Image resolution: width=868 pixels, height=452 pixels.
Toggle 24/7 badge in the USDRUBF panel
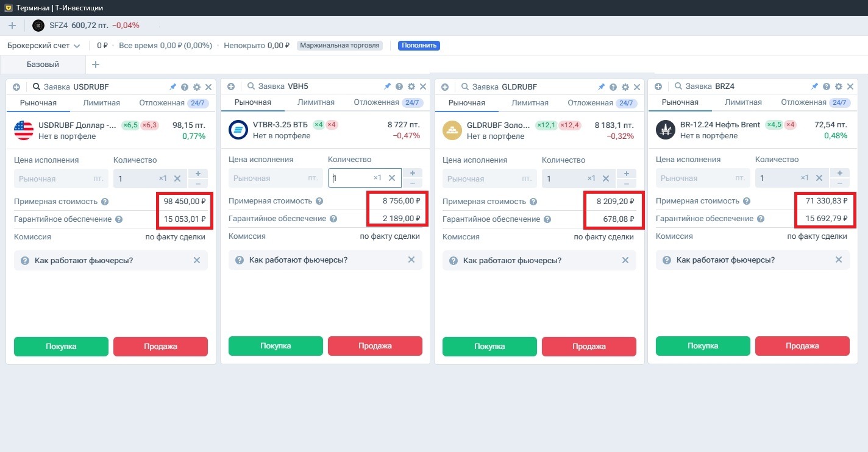click(197, 103)
